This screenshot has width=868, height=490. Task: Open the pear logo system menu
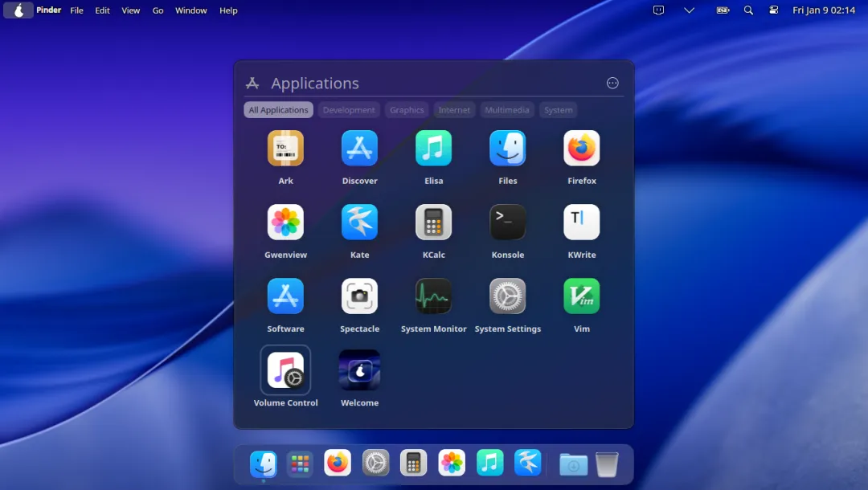(18, 10)
